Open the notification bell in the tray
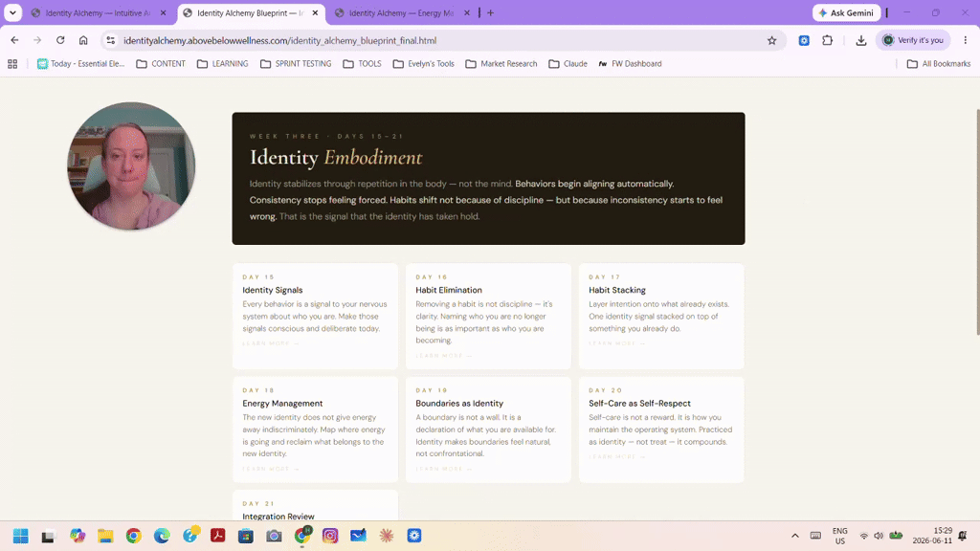 click(x=963, y=536)
